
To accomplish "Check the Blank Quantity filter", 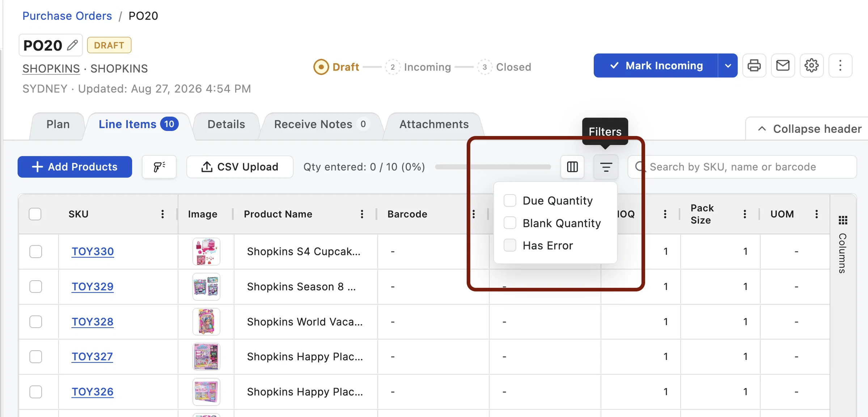I will pos(510,223).
